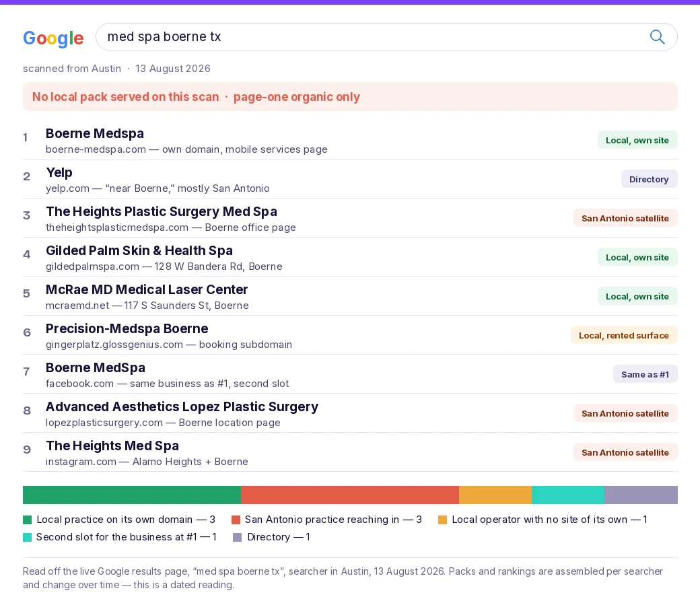Click the red segment of the breakdown bar
The image size is (700, 603).
[350, 495]
